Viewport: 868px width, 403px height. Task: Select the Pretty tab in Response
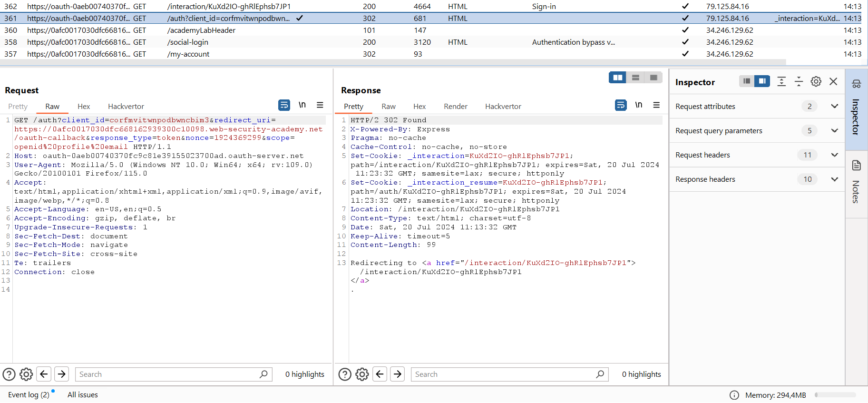click(353, 107)
